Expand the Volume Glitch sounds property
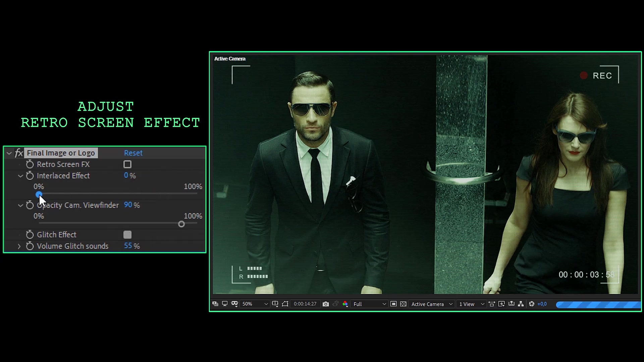 (19, 246)
